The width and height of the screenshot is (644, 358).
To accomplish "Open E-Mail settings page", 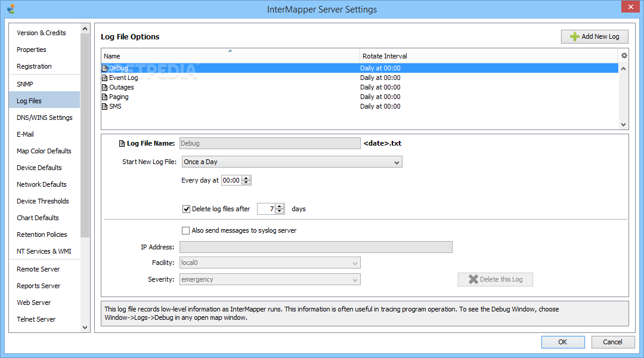I will click(25, 134).
